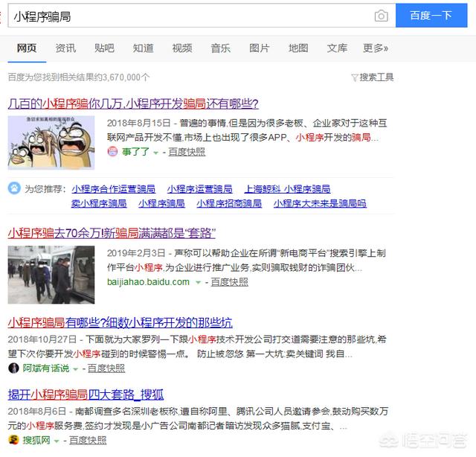The image size is (476, 457).
Task: Click the camera image-search icon
Action: (x=381, y=16)
